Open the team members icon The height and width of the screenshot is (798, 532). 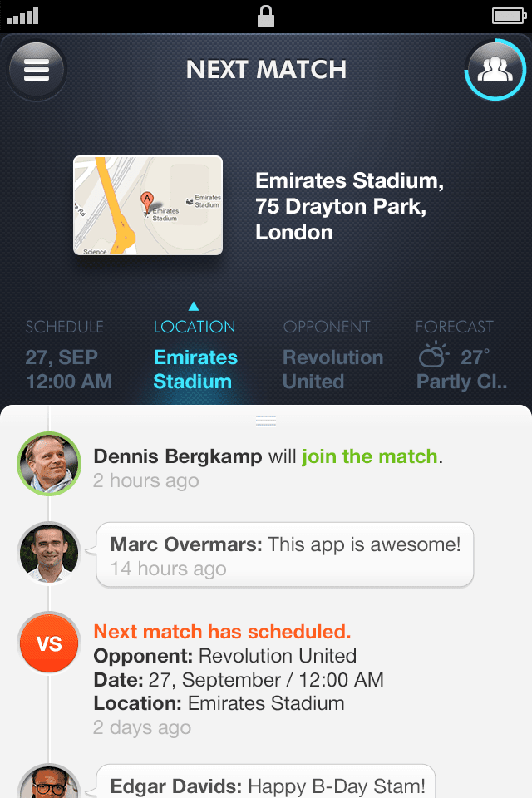pyautogui.click(x=495, y=70)
